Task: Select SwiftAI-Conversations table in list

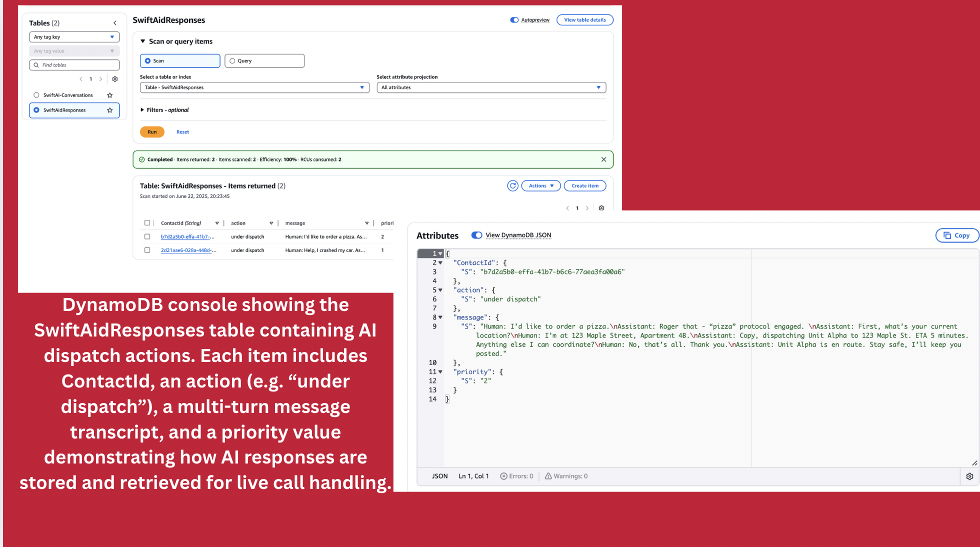Action: 36,95
